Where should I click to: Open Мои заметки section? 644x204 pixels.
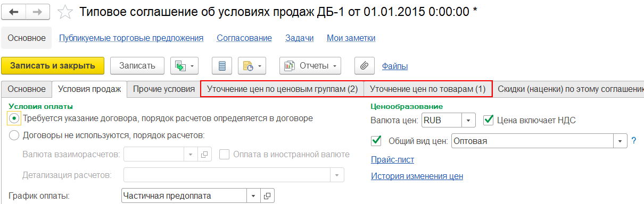tap(351, 38)
